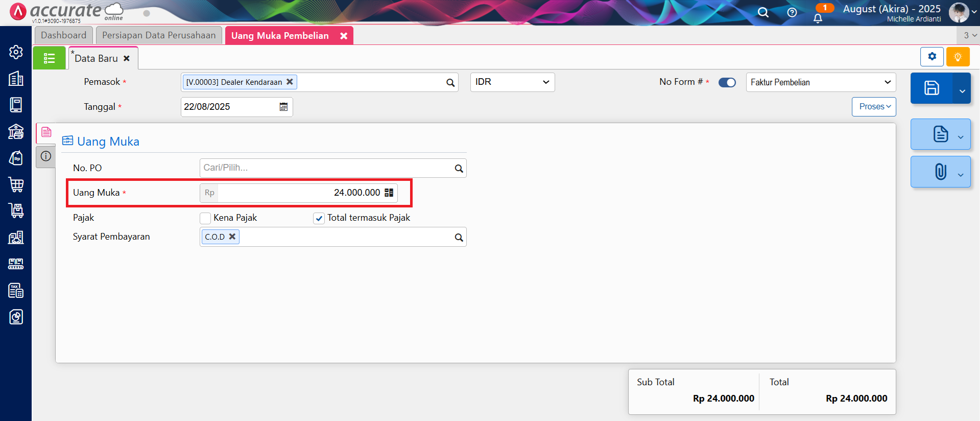Open the tax report module icon

pos(16,290)
